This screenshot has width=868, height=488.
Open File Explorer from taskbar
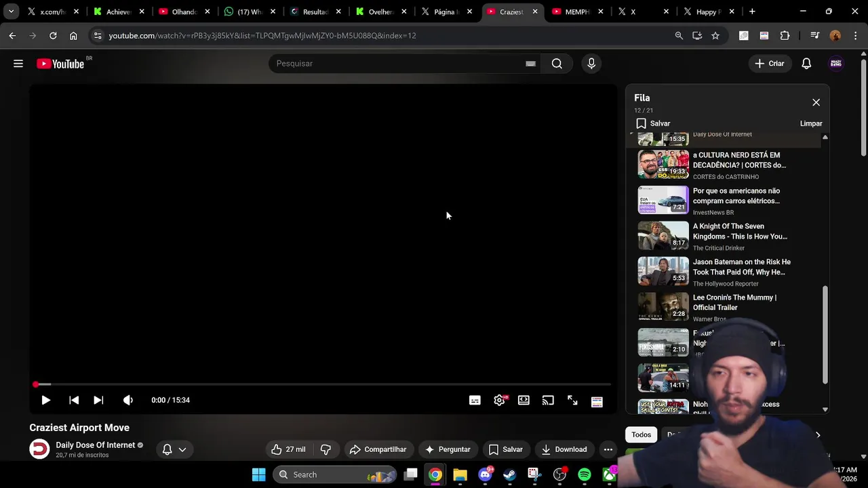460,474
